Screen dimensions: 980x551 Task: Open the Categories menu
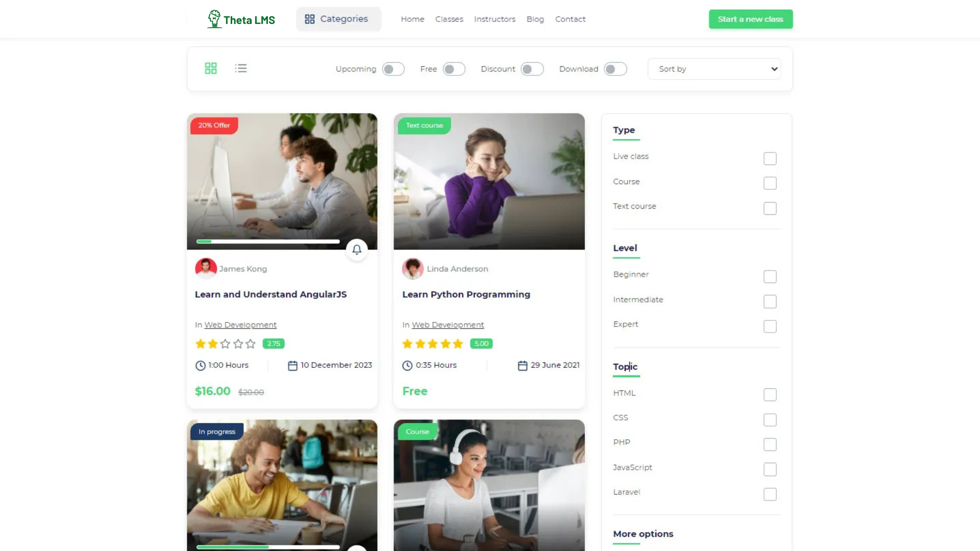point(338,19)
